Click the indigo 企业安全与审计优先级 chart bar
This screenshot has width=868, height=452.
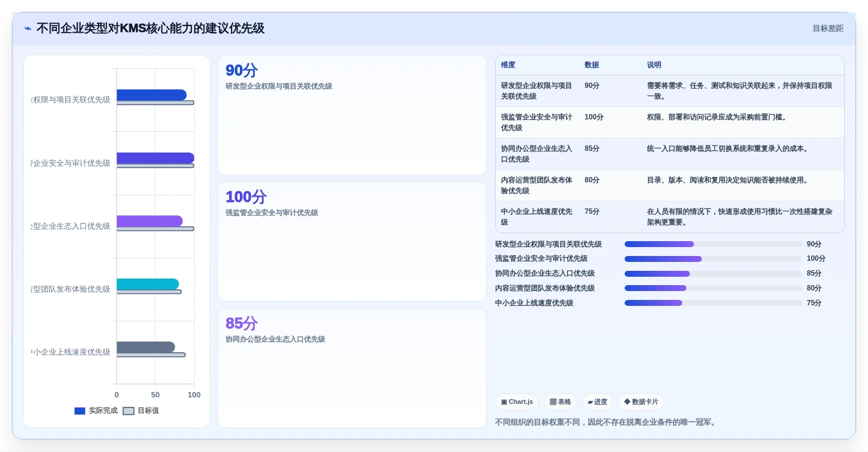tap(156, 158)
